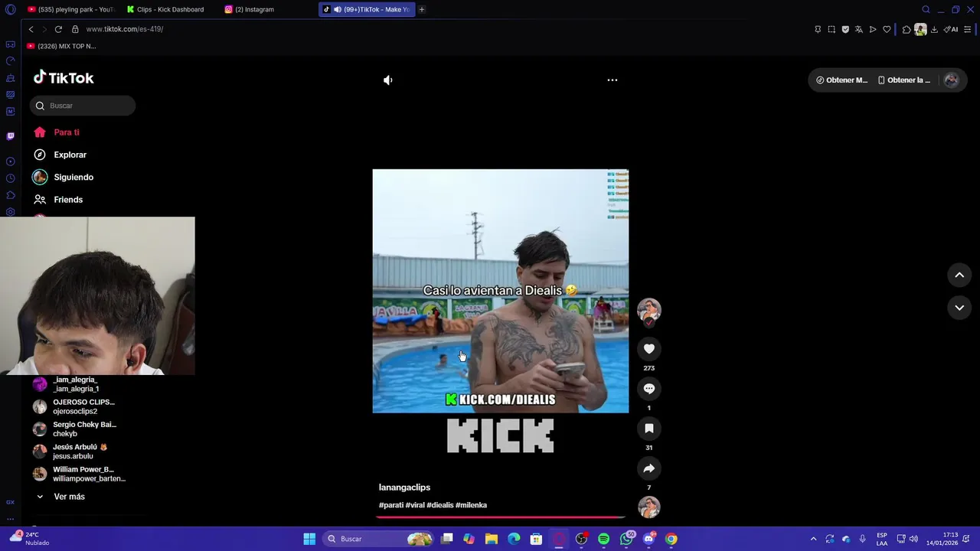Focus the TikTok Buscar search field
Viewport: 980px width, 551px height.
(x=83, y=106)
